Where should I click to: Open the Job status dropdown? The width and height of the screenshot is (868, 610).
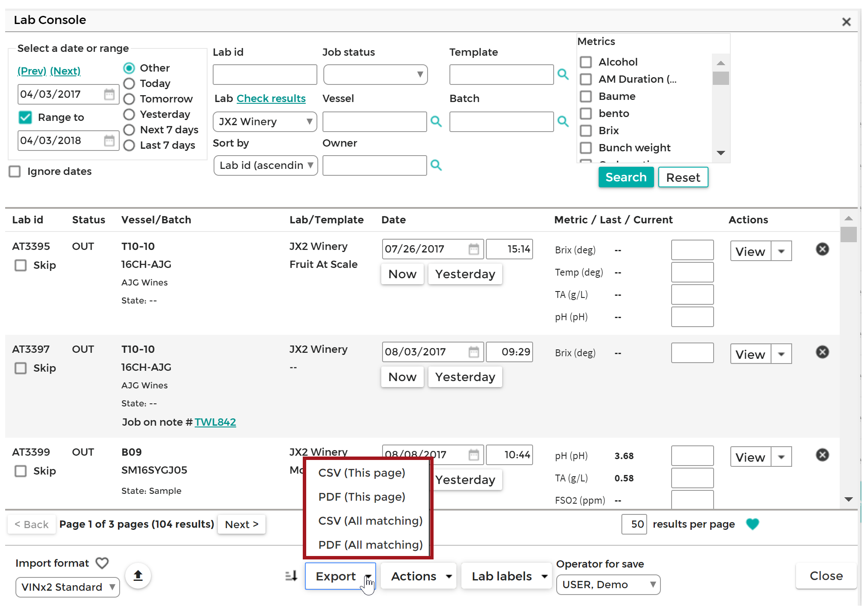tap(375, 74)
